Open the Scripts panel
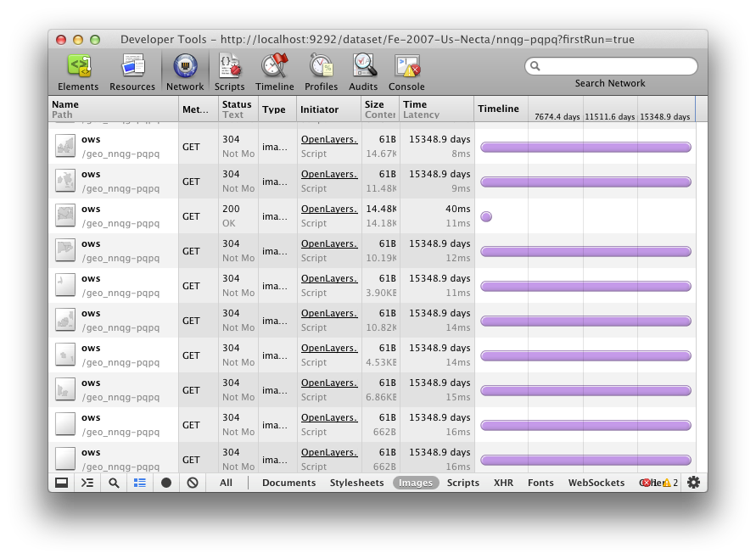This screenshot has width=756, height=559. [x=229, y=71]
